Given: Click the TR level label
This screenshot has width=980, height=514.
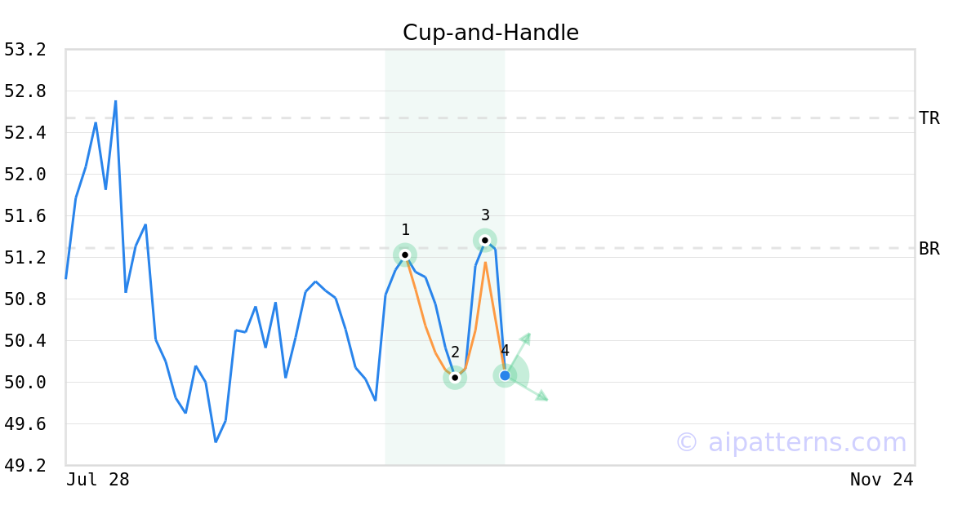Looking at the screenshot, I should 929,118.
